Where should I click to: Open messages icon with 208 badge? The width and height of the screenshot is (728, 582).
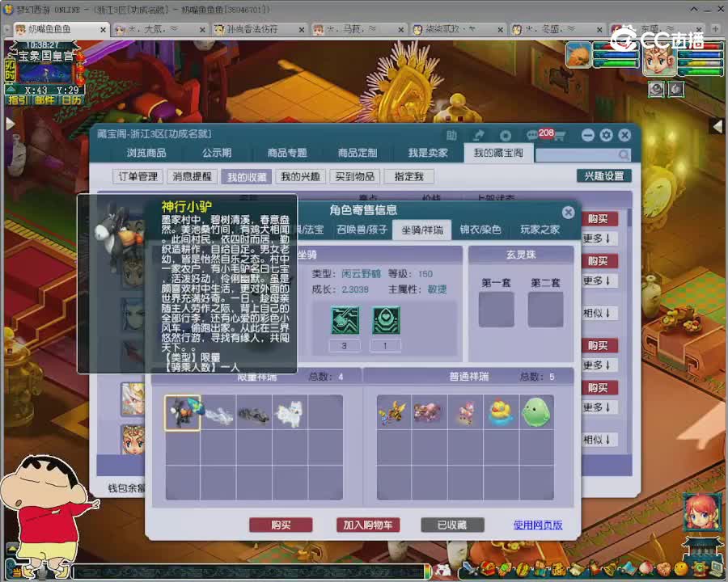tap(532, 135)
